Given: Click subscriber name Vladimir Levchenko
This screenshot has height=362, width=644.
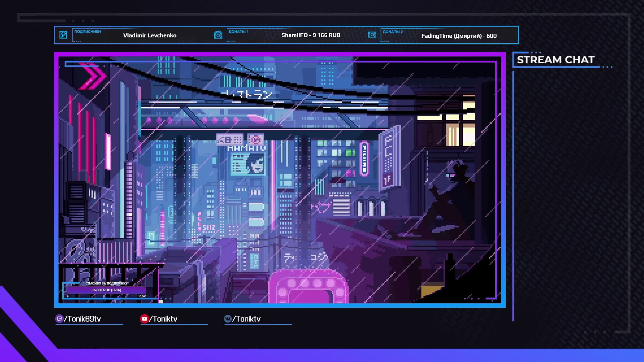Looking at the screenshot, I should point(150,35).
